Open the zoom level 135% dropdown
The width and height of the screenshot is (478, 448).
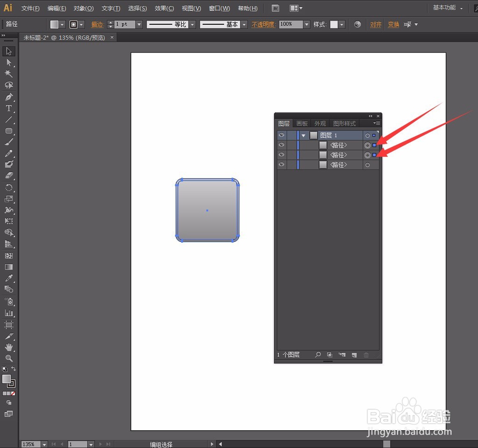44,444
